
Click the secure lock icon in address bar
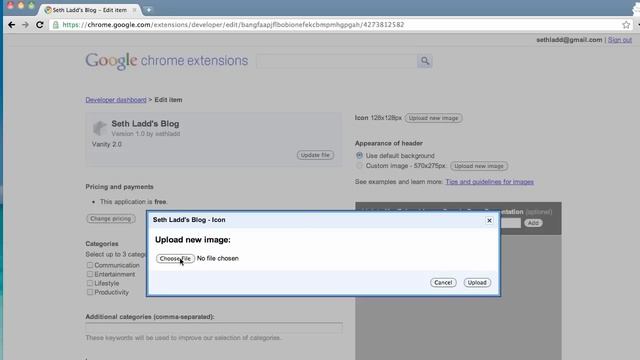(x=56, y=25)
